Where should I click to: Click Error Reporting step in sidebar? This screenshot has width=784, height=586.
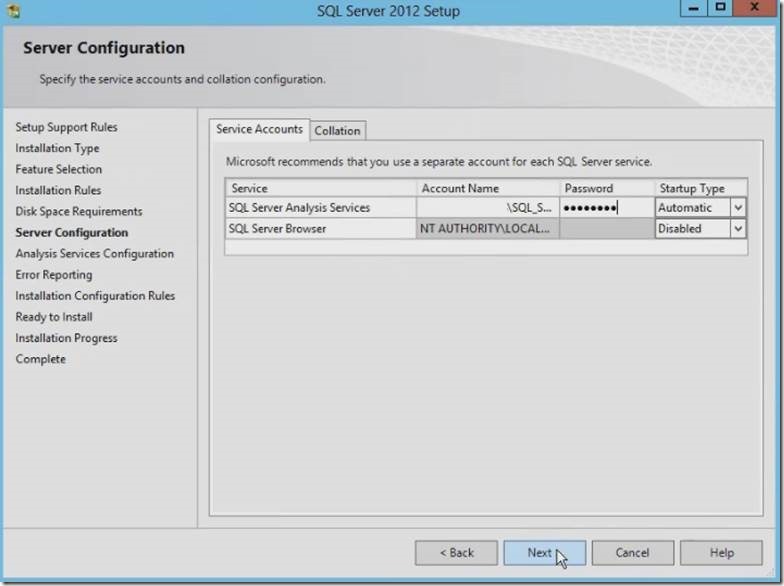(54, 274)
